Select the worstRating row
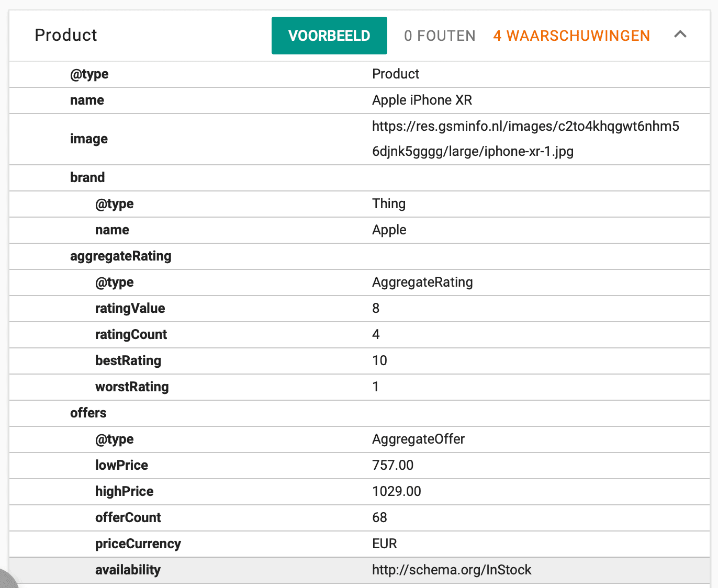The width and height of the screenshot is (718, 588). tap(359, 387)
